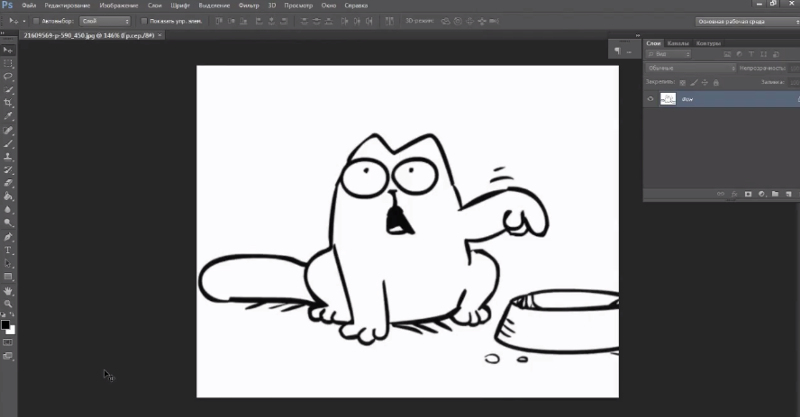Select the Brush tool
The width and height of the screenshot is (800, 417).
(x=8, y=144)
